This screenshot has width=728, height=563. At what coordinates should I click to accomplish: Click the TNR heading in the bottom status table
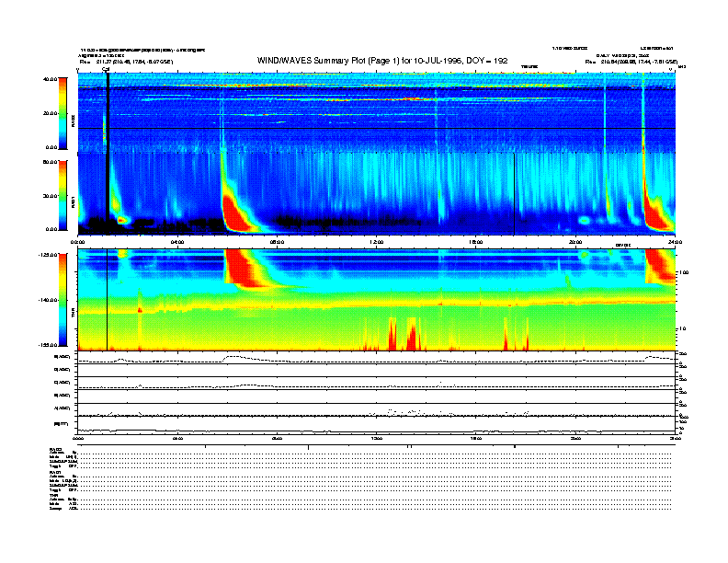[53, 495]
